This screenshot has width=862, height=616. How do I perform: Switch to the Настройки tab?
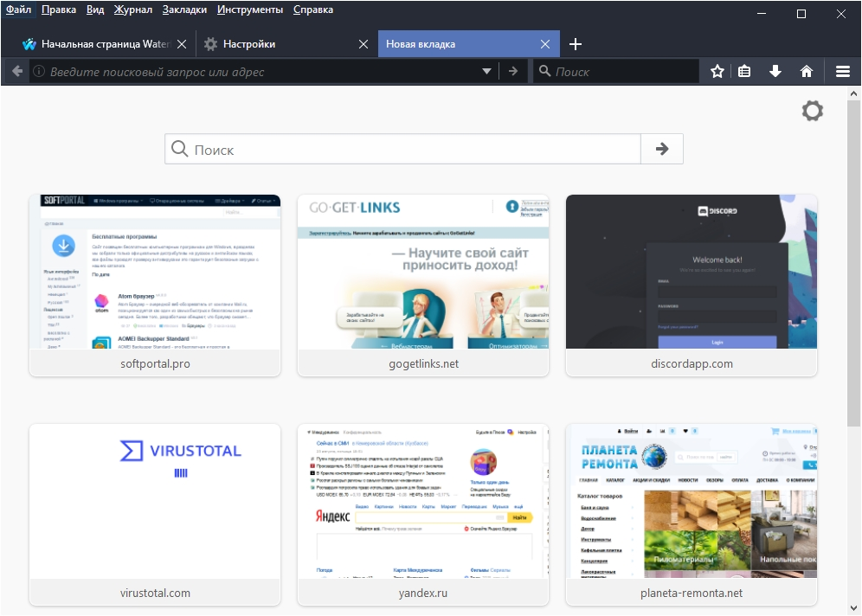[286, 44]
